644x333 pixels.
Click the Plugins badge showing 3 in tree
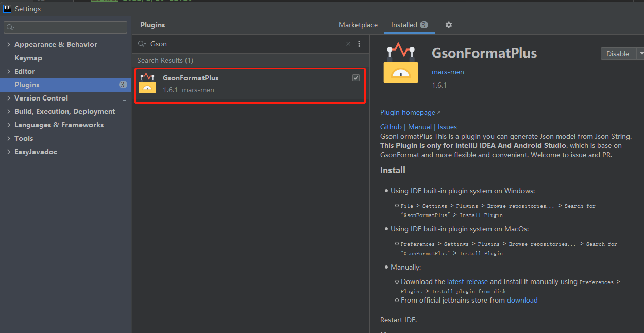(x=123, y=85)
